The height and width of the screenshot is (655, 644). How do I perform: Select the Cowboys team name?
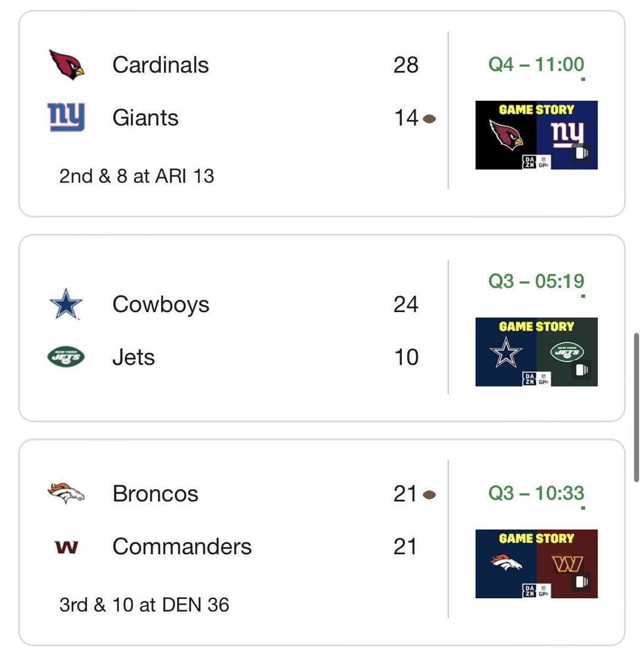(161, 304)
